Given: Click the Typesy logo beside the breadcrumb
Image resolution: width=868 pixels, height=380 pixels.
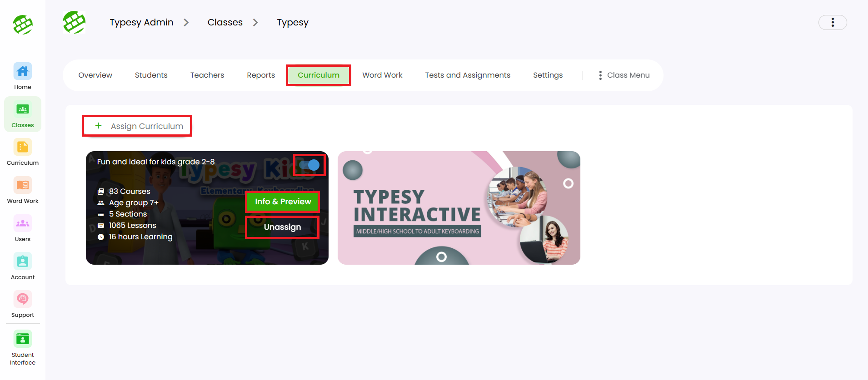Looking at the screenshot, I should click(74, 22).
